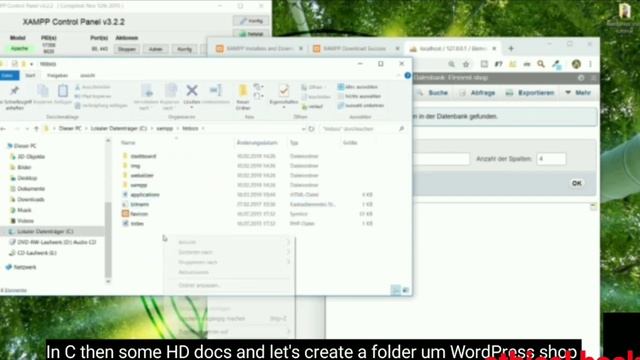Click the Neuer Ordner folder icon
This screenshot has width=640, height=360.
click(x=243, y=90)
